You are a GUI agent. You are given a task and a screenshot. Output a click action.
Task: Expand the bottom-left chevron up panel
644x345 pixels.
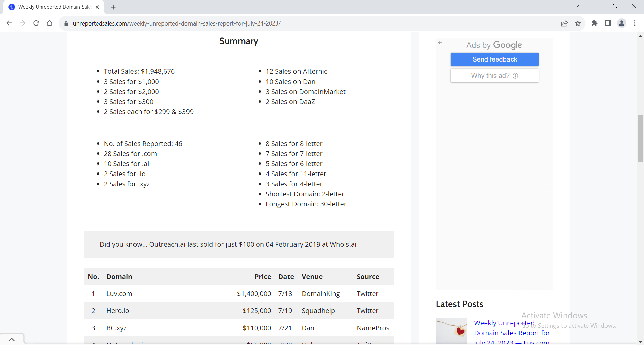tap(12, 339)
